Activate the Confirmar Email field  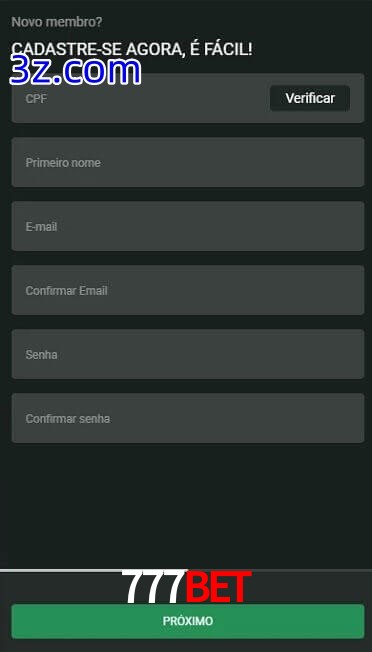188,290
